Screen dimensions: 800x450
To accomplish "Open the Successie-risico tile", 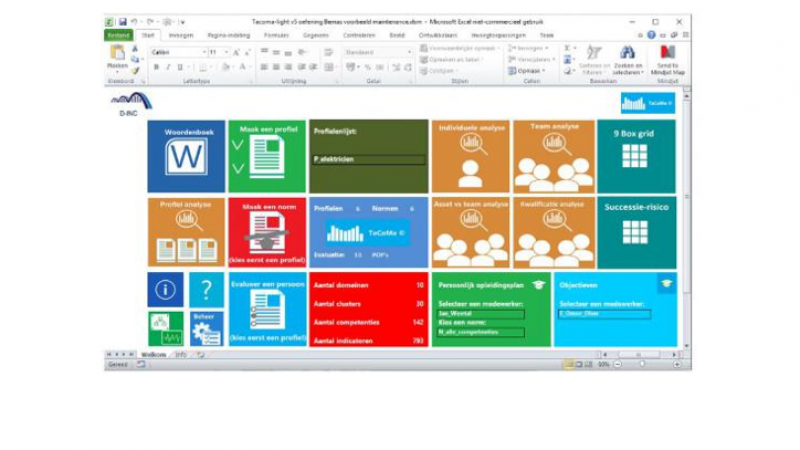I will coord(635,232).
